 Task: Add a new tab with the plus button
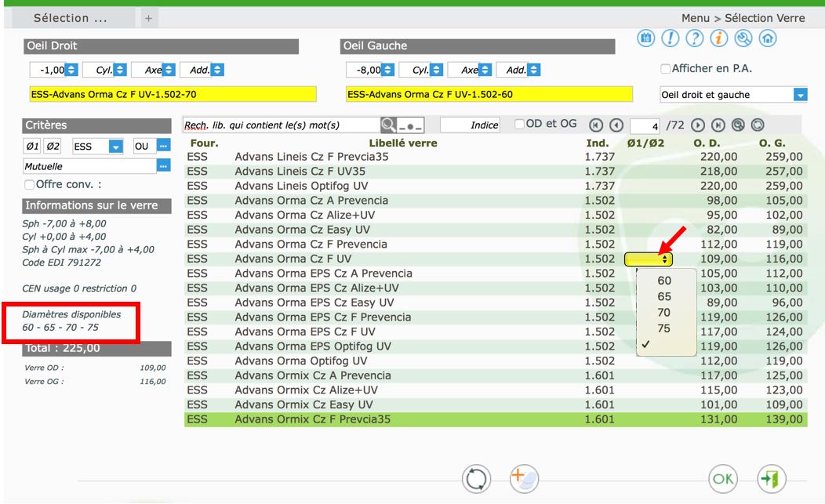pos(148,18)
